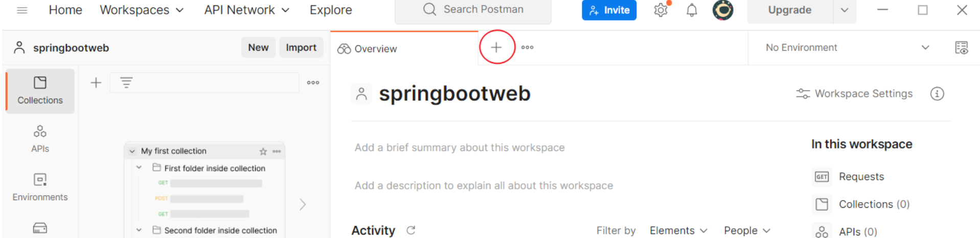Open tab options ellipsis next to plus
Image resolution: width=980 pixels, height=238 pixels.
point(528,47)
